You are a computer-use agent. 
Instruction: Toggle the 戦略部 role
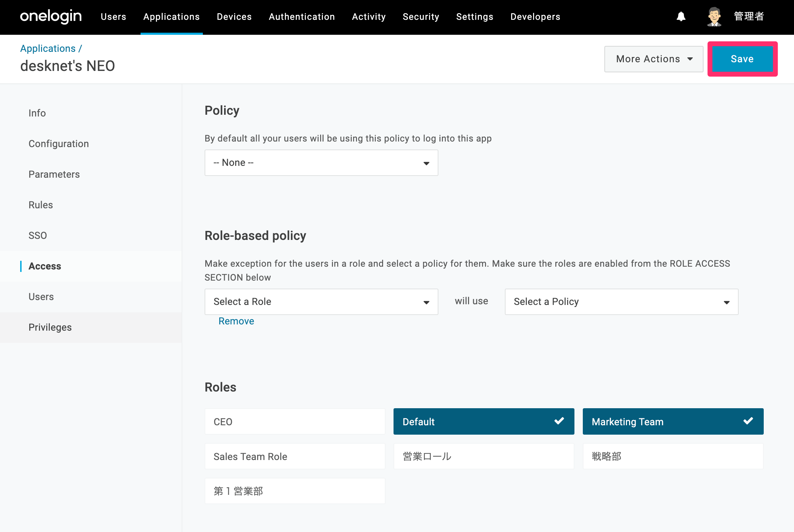673,456
